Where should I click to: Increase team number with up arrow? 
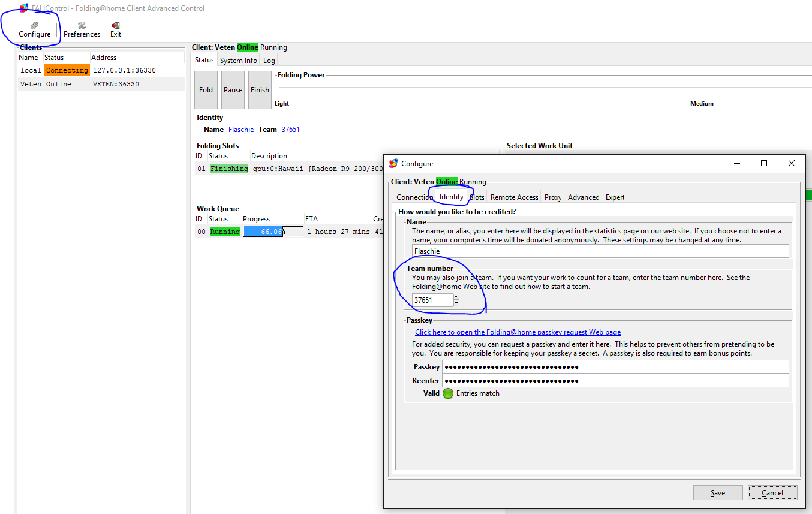tap(456, 297)
